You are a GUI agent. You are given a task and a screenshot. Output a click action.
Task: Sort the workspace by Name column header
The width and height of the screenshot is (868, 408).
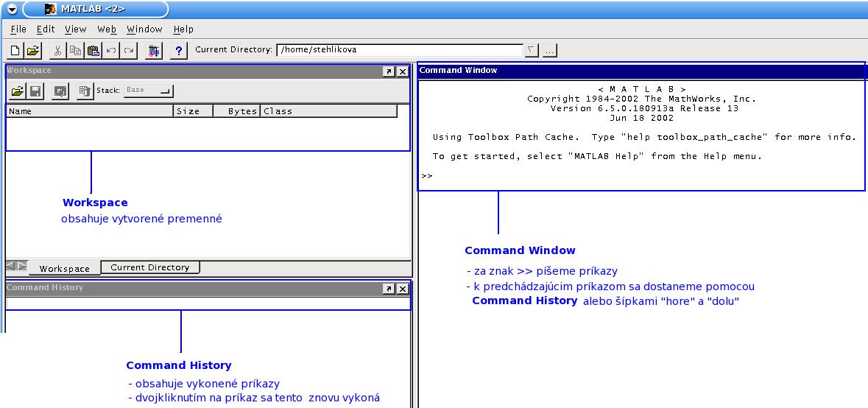pos(90,111)
